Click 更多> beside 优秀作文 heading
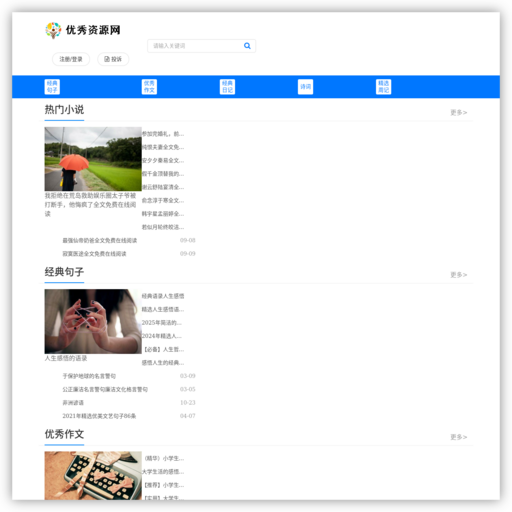Viewport: 512px width, 512px height. coord(459,437)
